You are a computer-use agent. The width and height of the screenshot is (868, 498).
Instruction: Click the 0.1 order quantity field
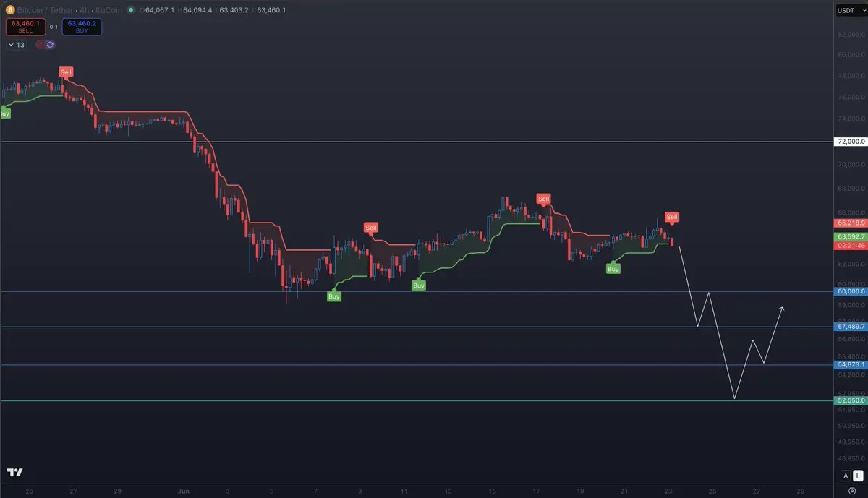[x=54, y=27]
